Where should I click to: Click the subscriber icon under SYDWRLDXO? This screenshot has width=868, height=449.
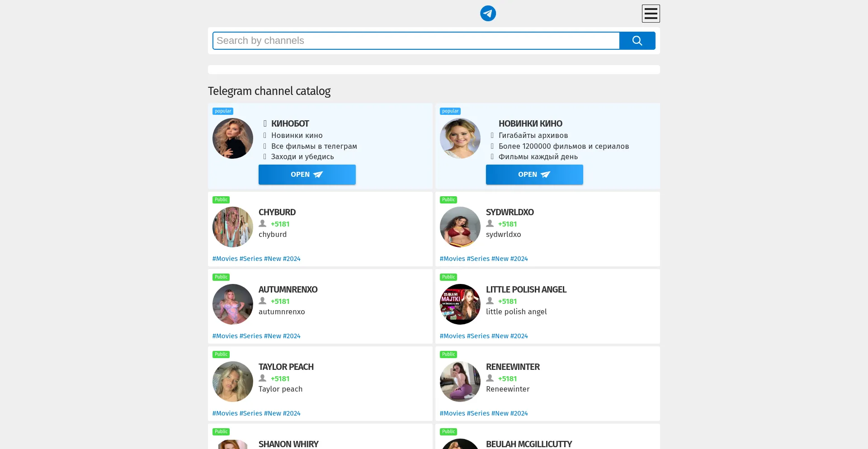pos(490,223)
